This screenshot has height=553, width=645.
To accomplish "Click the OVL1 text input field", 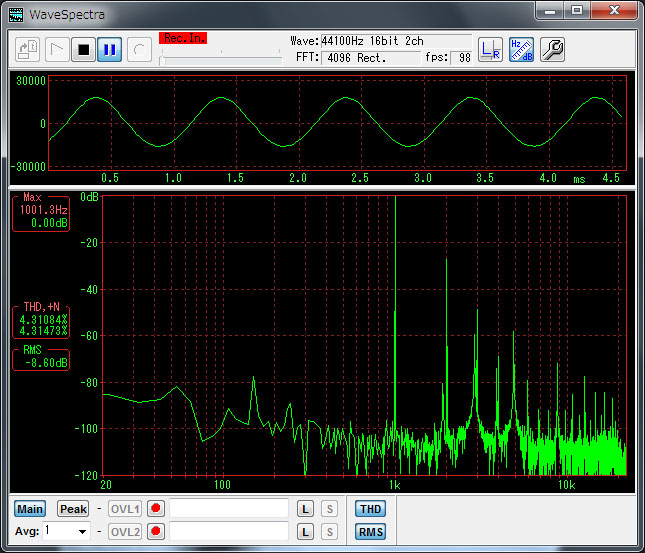I will point(229,509).
